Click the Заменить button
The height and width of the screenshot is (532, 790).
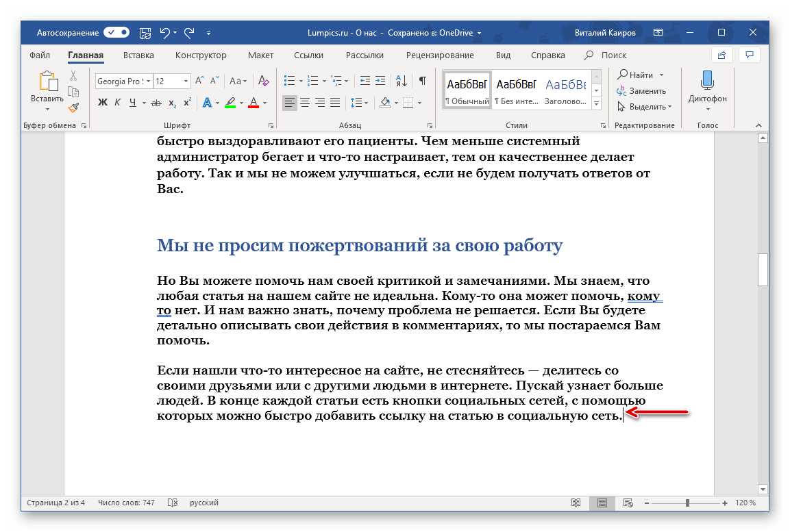tap(641, 90)
